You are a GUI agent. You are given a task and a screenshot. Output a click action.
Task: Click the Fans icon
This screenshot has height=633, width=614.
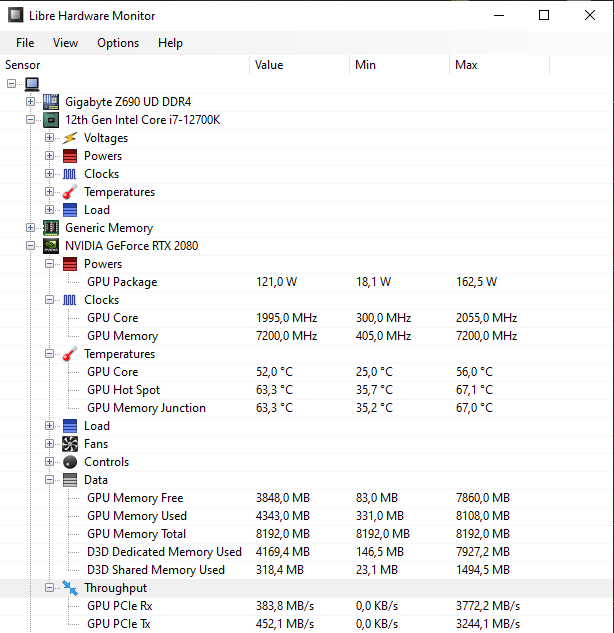(69, 444)
